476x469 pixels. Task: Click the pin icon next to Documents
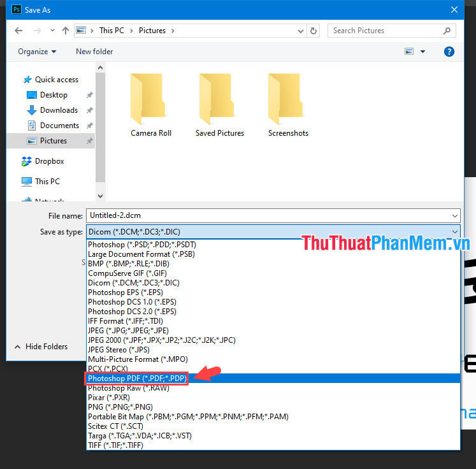(89, 126)
